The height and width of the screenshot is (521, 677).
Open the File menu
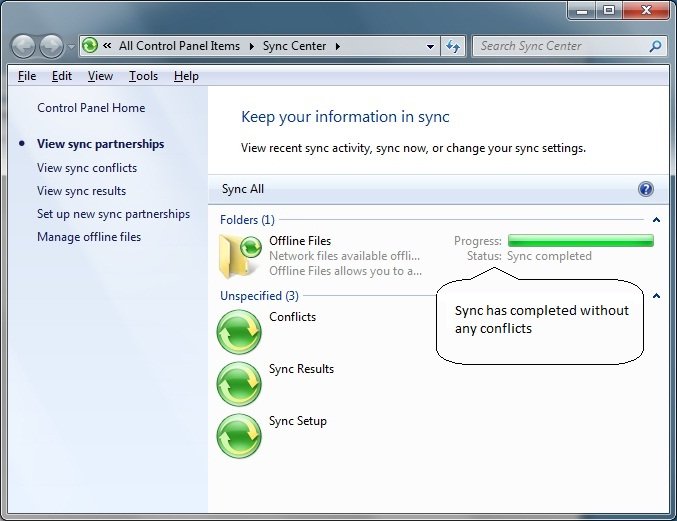(x=27, y=76)
